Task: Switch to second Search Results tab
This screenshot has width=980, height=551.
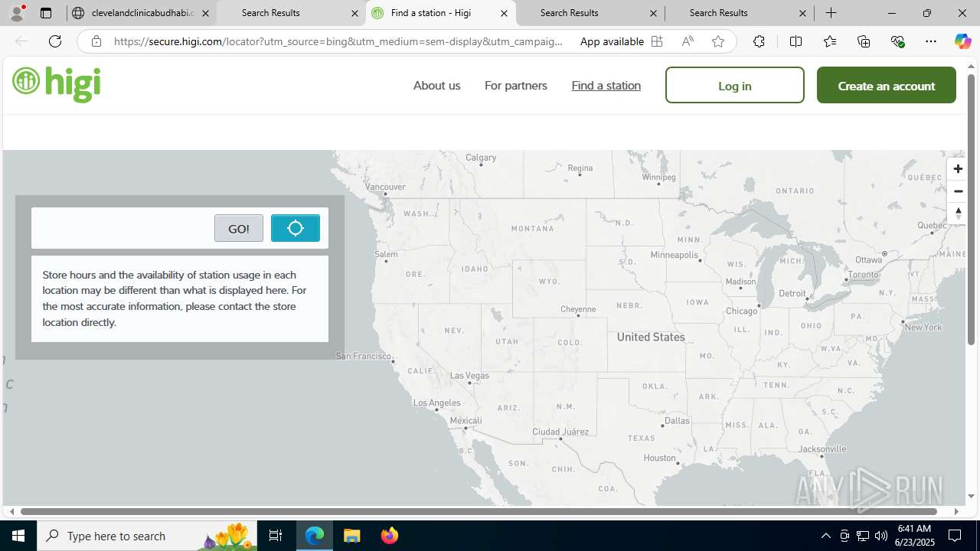Action: (590, 13)
